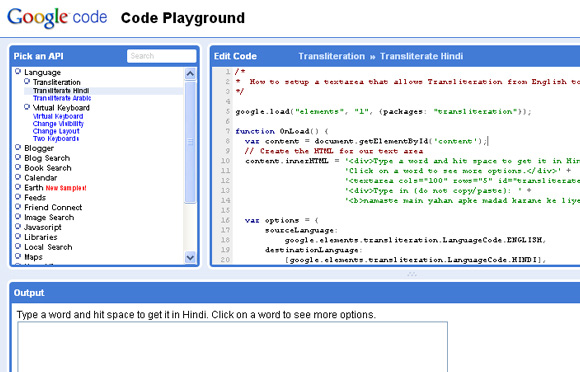Select the Blogger label
580x372 pixels.
click(x=39, y=148)
